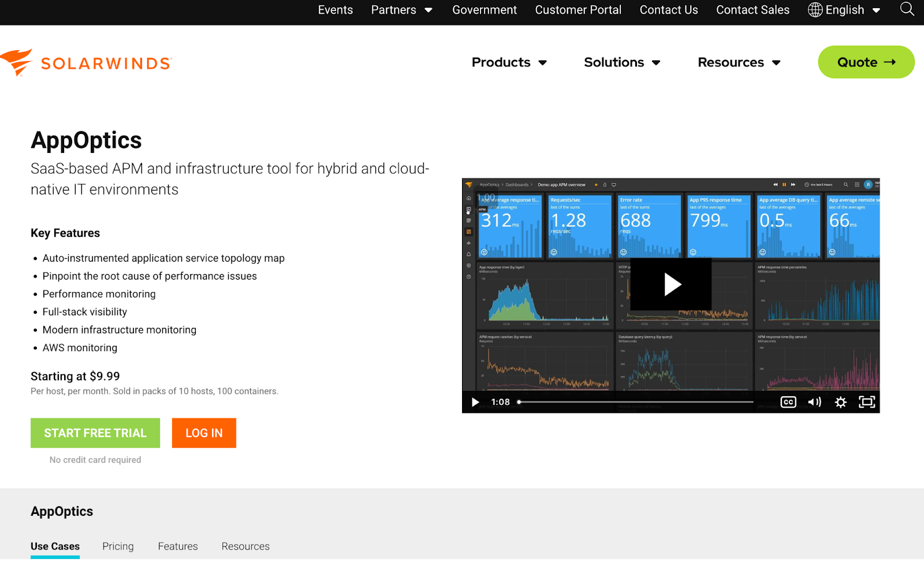Click 'AWS monitoring' list item

click(80, 348)
